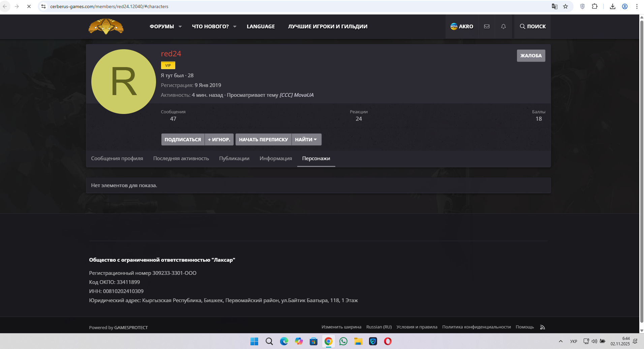644x349 pixels.
Task: Switch to the Последняя активность tab
Action: point(181,158)
